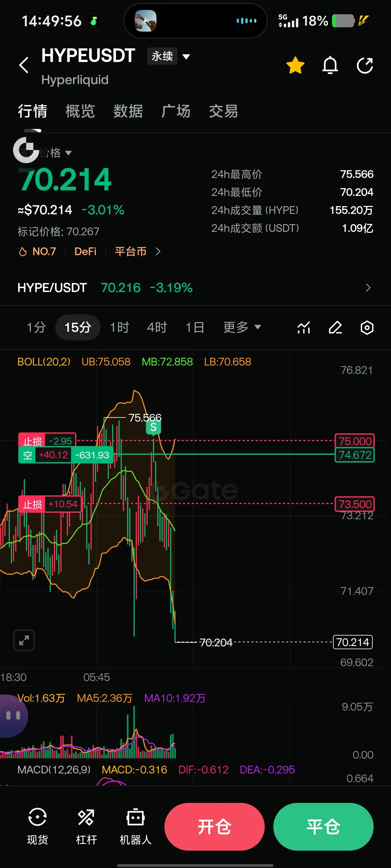Screen dimensions: 391x868
Task: Switch to the 概览 tab
Action: point(80,111)
